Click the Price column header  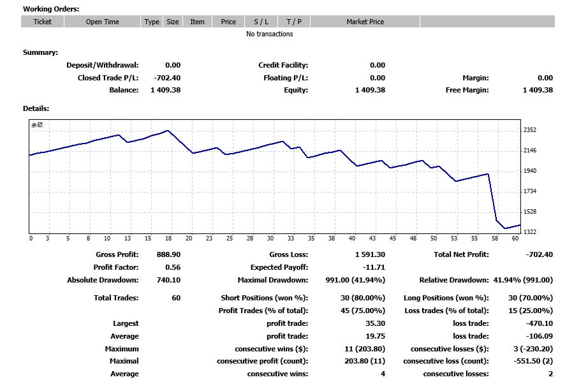(x=228, y=22)
